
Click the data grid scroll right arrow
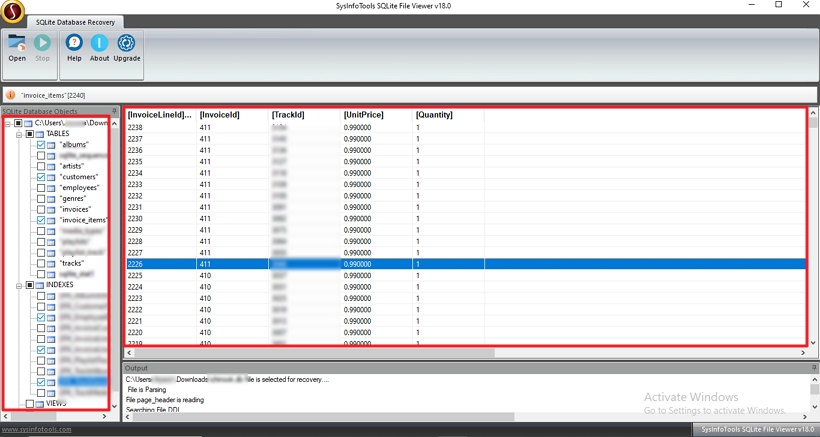803,353
